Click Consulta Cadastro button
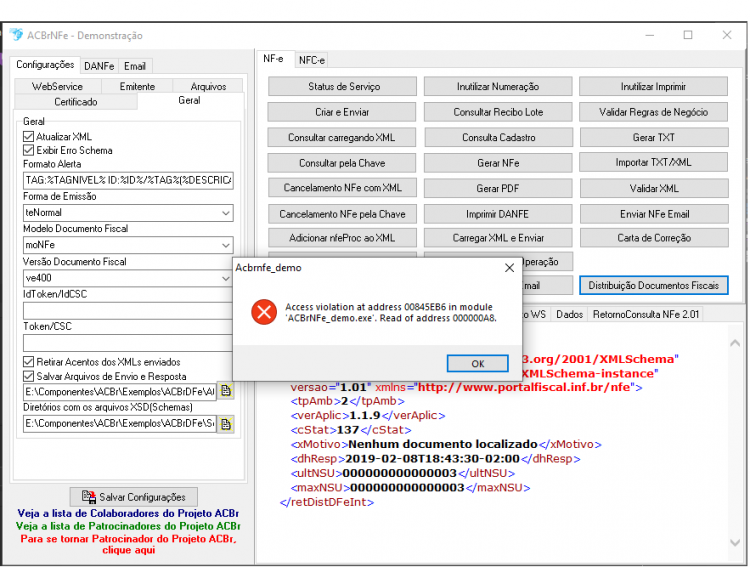 (498, 137)
